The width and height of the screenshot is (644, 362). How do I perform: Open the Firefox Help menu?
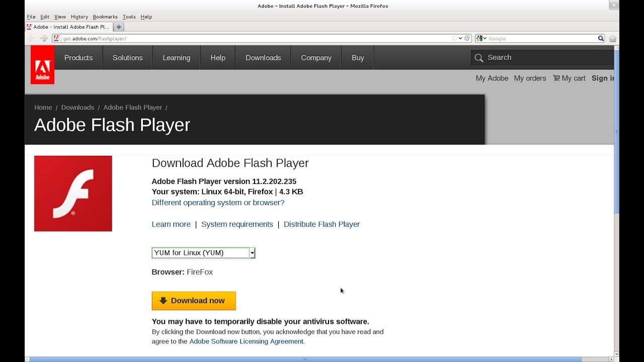[x=146, y=17]
